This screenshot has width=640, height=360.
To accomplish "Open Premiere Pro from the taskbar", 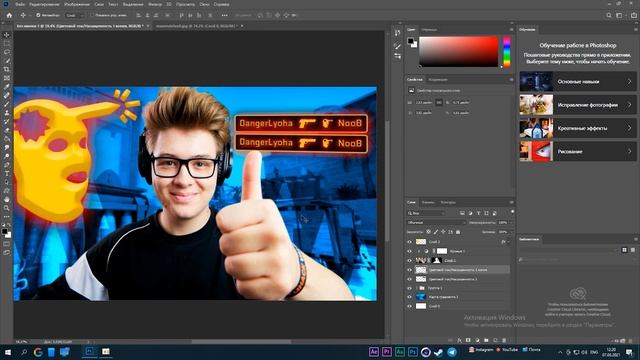I will click(x=387, y=352).
